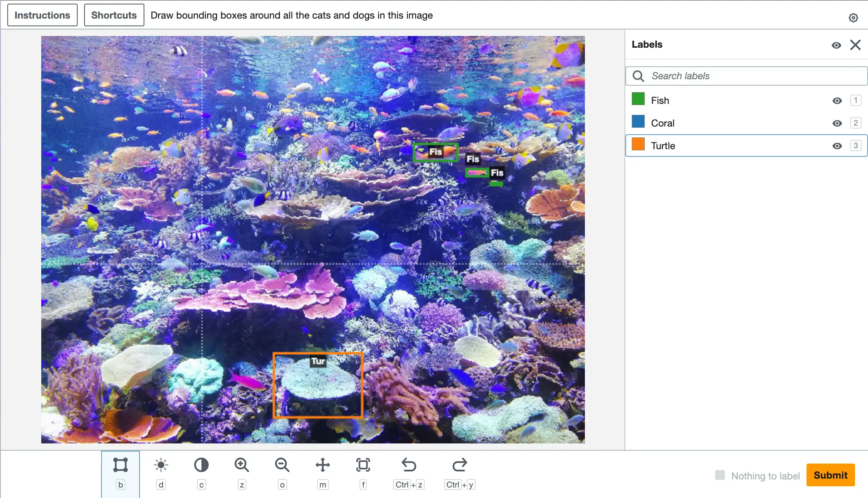Submit the labeling task
Viewport: 868px width, 498px height.
pyautogui.click(x=830, y=475)
